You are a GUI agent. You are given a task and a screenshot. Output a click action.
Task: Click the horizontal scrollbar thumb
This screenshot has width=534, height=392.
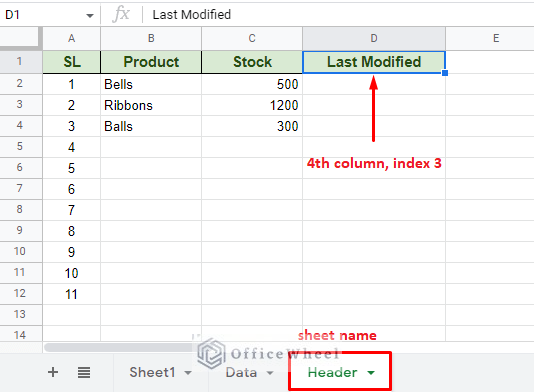pos(119,347)
